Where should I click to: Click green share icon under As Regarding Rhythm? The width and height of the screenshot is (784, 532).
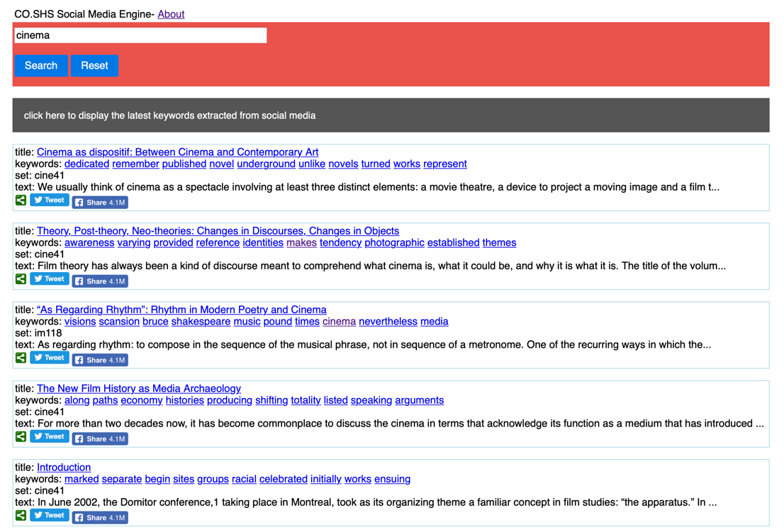point(21,358)
